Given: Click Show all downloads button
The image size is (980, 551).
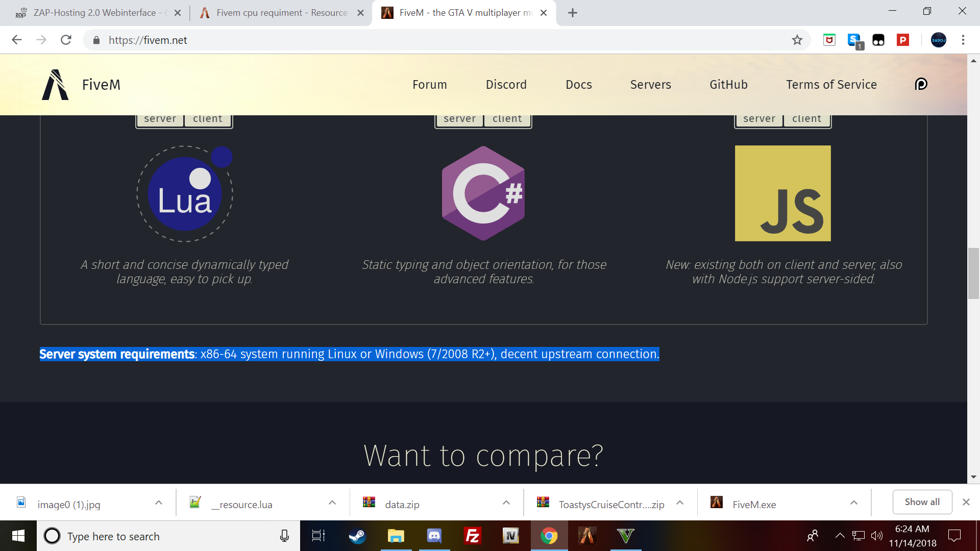Looking at the screenshot, I should (x=922, y=502).
